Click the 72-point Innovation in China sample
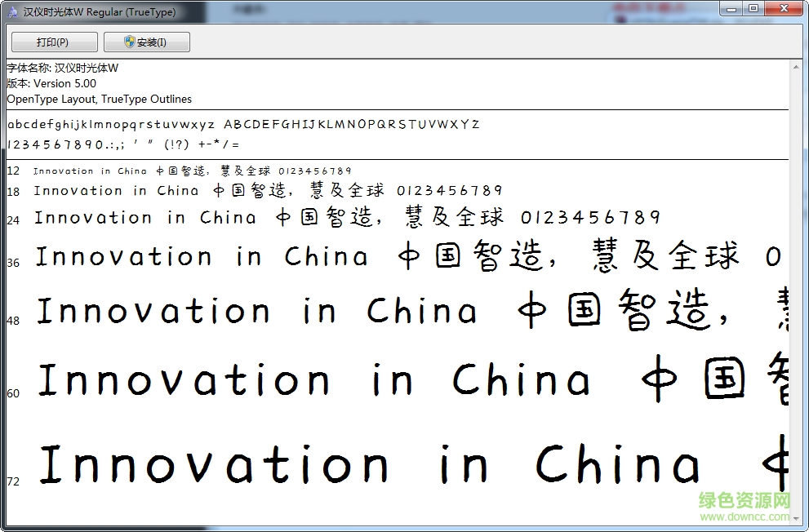 coord(367,463)
